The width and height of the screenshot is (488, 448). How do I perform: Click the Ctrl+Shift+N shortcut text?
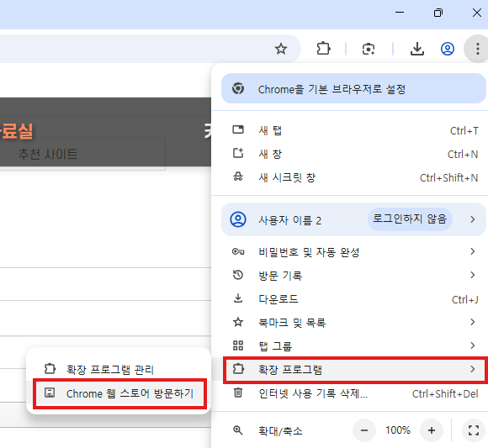click(448, 178)
